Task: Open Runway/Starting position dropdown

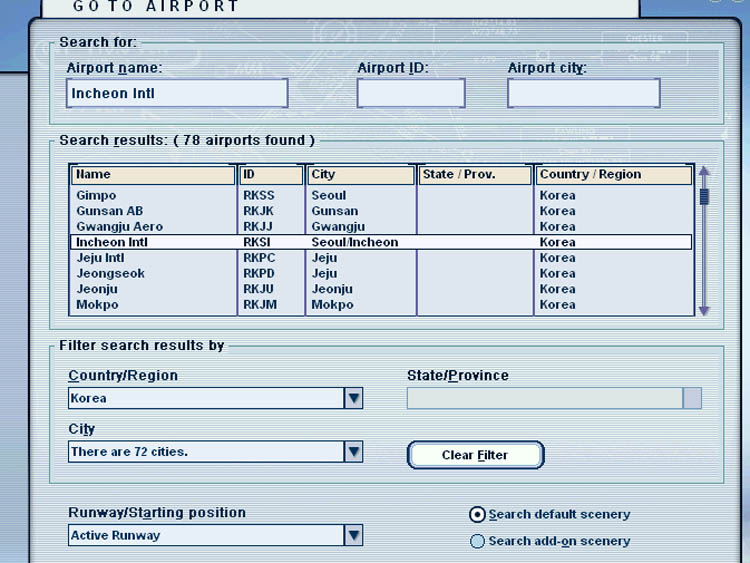Action: pos(353,536)
